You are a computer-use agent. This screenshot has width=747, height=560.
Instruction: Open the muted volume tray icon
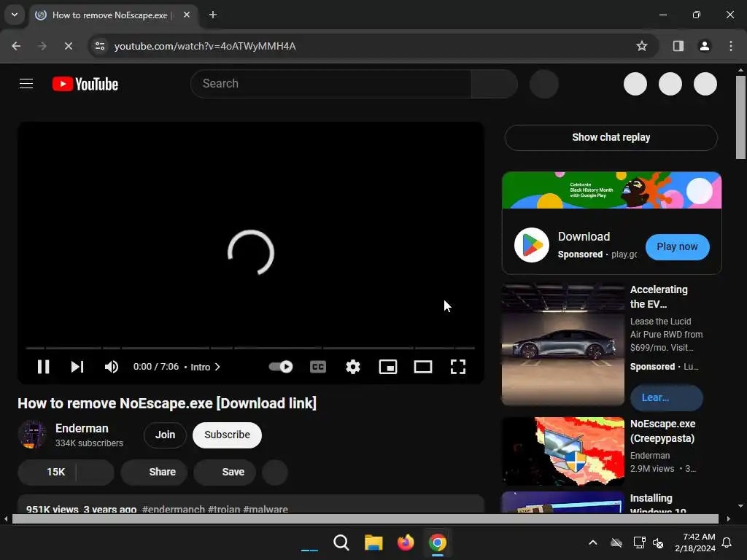coord(658,542)
